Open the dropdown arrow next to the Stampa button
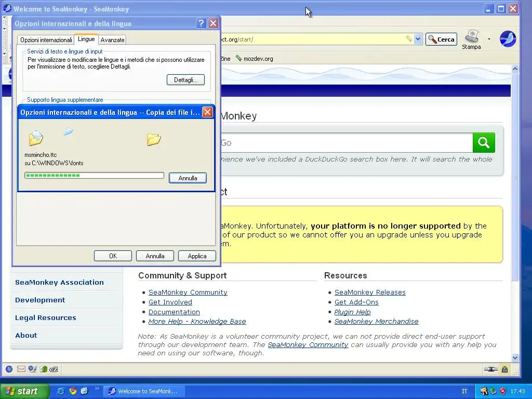532x399 pixels. click(489, 39)
